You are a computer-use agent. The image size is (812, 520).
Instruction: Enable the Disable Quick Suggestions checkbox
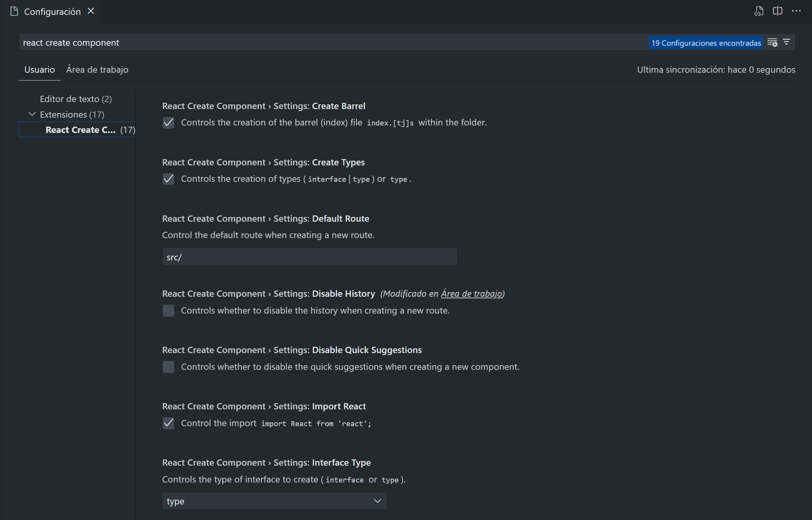(x=168, y=367)
